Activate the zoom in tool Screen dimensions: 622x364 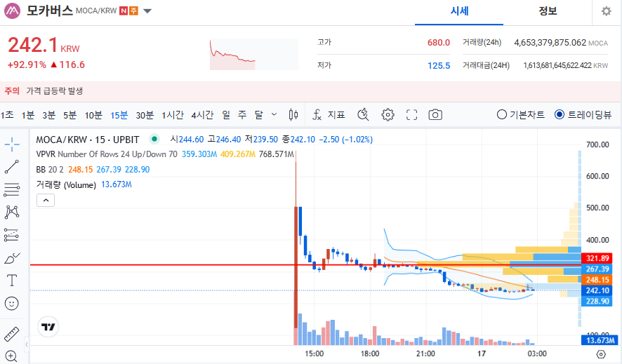tap(12, 356)
